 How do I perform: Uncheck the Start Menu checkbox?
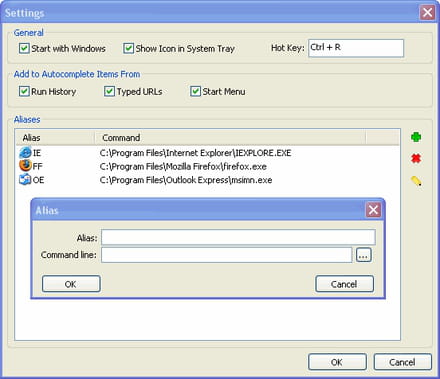(x=195, y=91)
